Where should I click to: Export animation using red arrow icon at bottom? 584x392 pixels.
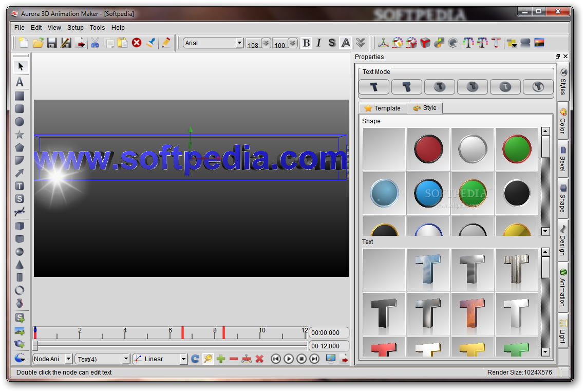(x=345, y=359)
